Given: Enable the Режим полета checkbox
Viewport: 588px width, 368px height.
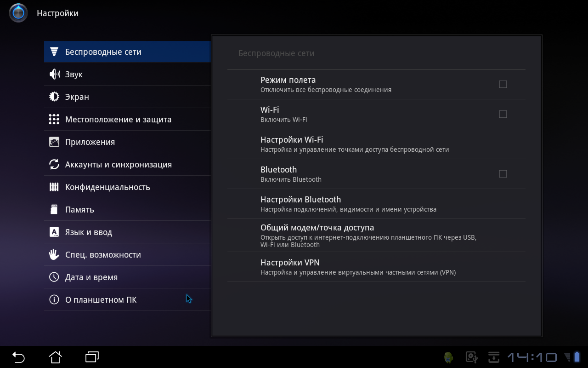Looking at the screenshot, I should pyautogui.click(x=503, y=84).
